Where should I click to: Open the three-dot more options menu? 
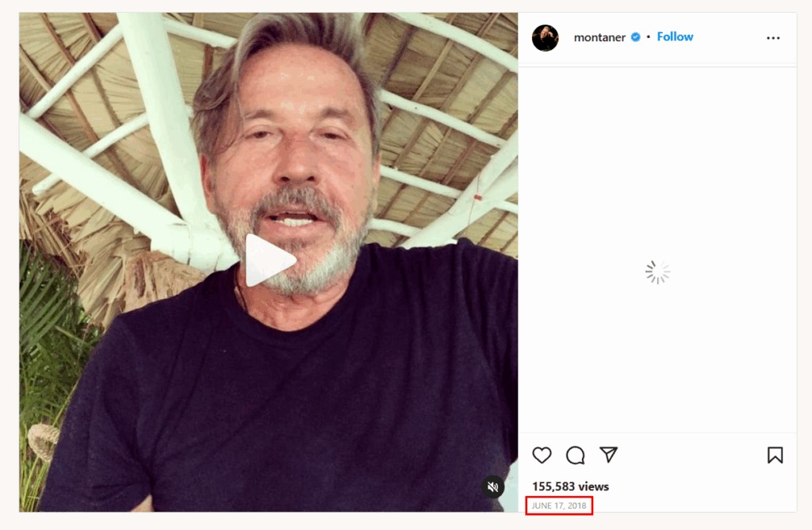pyautogui.click(x=773, y=38)
